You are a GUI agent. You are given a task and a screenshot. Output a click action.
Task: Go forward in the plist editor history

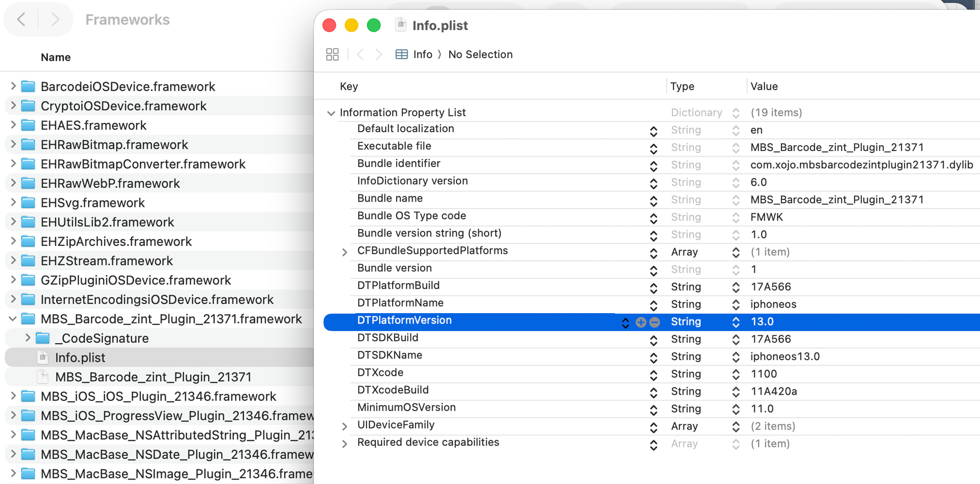378,55
